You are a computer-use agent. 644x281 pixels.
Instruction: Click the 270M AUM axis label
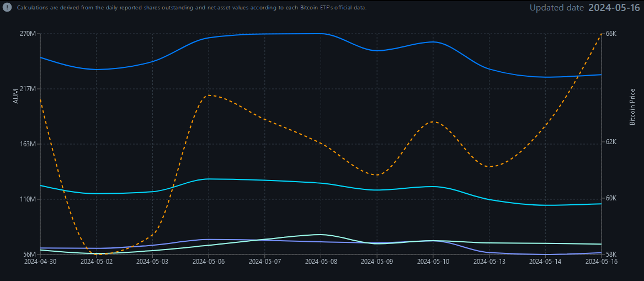pos(29,34)
